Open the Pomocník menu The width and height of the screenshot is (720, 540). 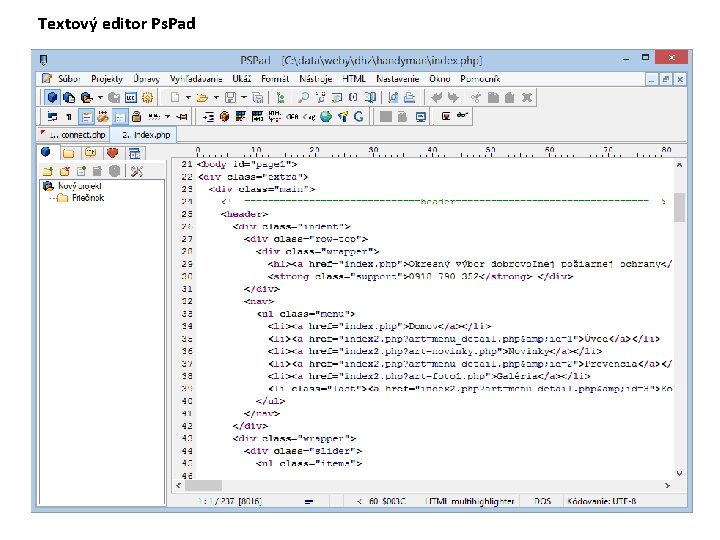(480, 79)
